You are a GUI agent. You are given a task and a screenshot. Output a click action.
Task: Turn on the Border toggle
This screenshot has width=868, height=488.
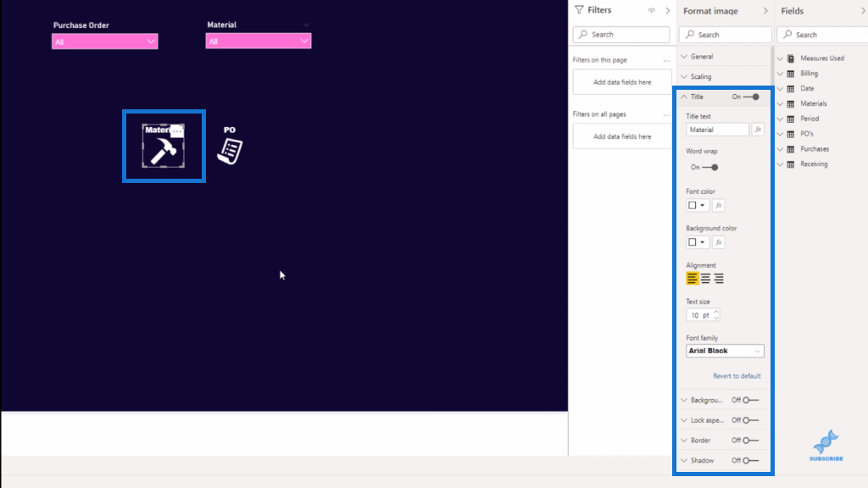pos(751,441)
